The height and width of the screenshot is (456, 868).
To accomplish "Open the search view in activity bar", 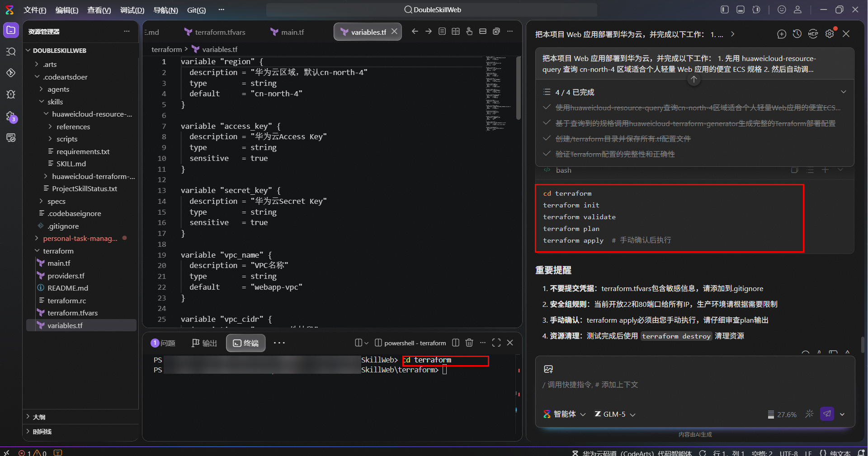I will click(11, 52).
